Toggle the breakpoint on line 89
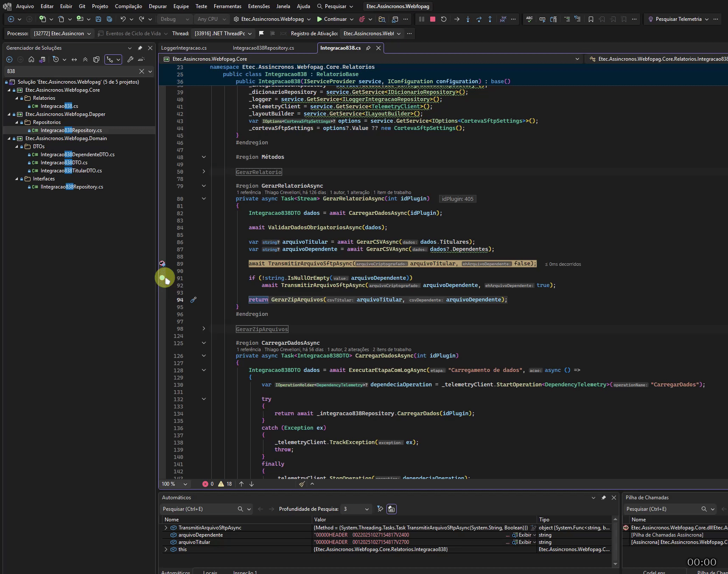The height and width of the screenshot is (574, 728). (x=162, y=264)
